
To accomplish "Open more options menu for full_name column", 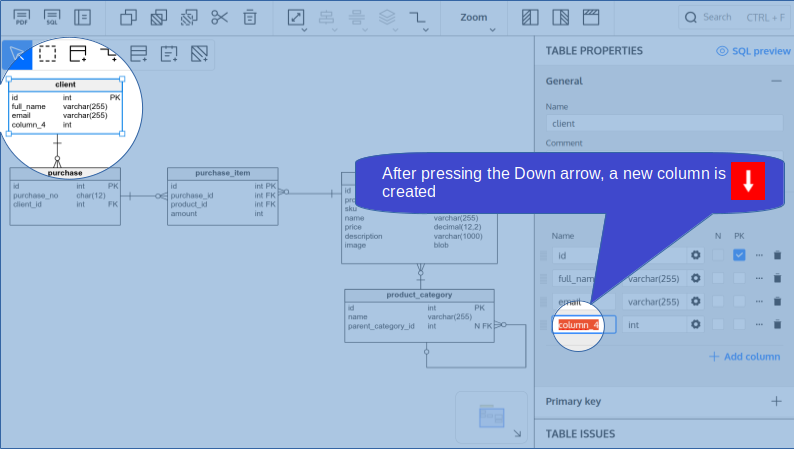I will click(x=759, y=278).
